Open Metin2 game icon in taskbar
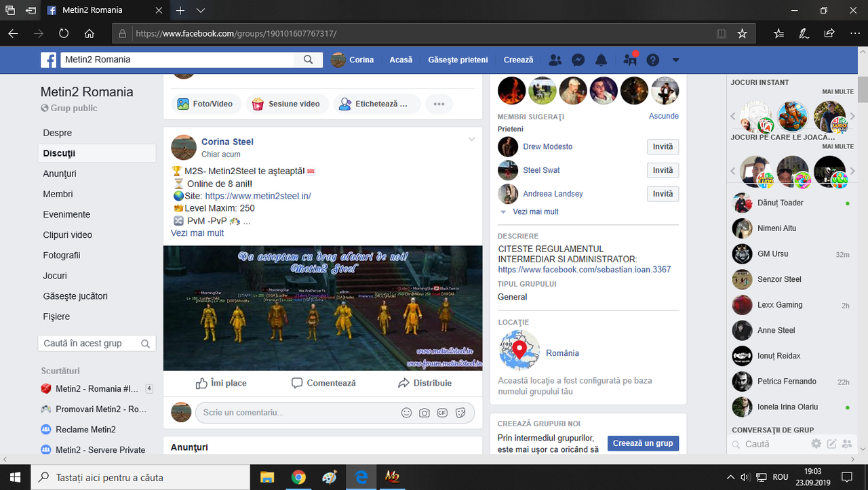The width and height of the screenshot is (868, 490). coord(392,477)
